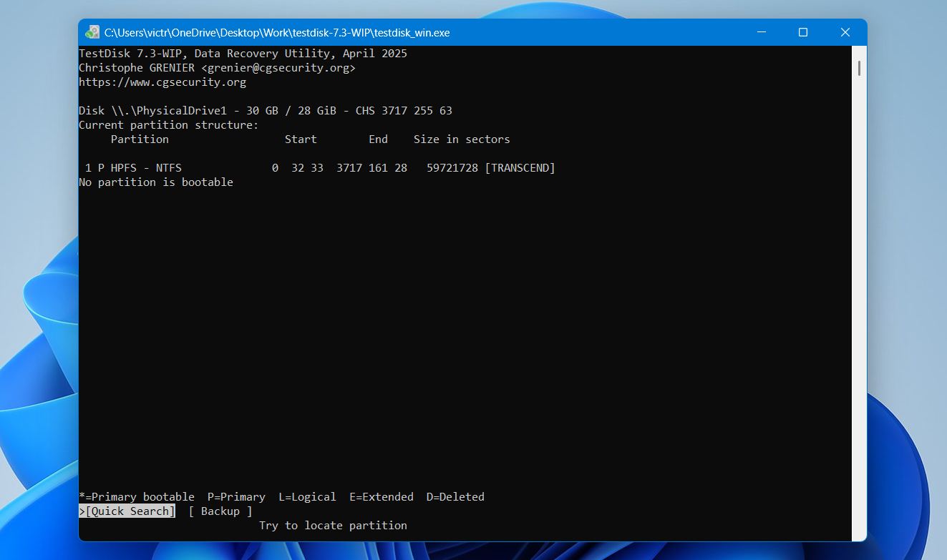Click the partition type legend line
This screenshot has height=560, width=947.
coord(281,497)
